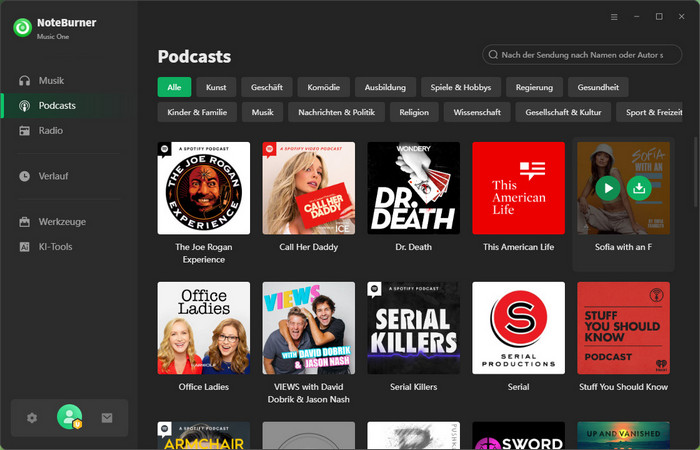
Task: Open the Serial Killers cover
Action: coord(413,328)
